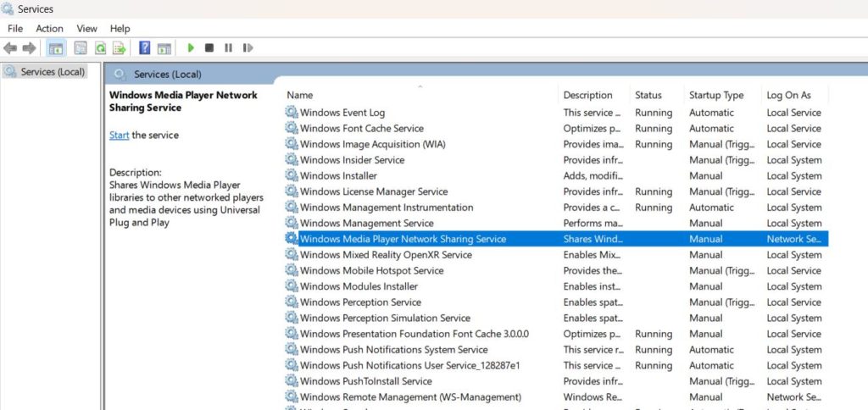Click the Back arrow in toolbar

(x=10, y=48)
